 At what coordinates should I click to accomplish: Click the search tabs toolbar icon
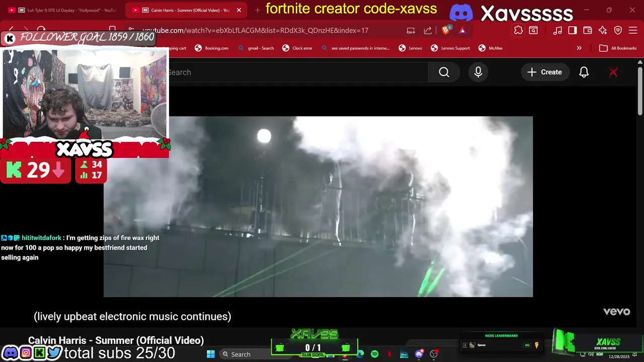[x=533, y=30]
